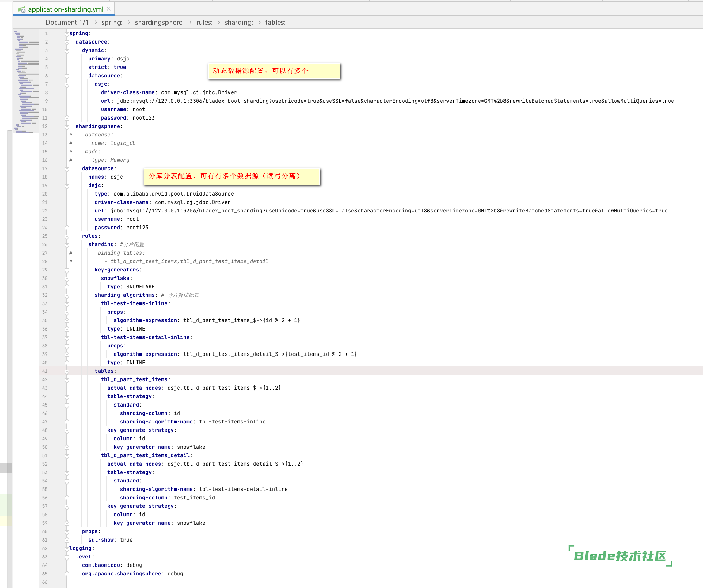Close the application-sharding.yml tab
The image size is (703, 588).
109,9
